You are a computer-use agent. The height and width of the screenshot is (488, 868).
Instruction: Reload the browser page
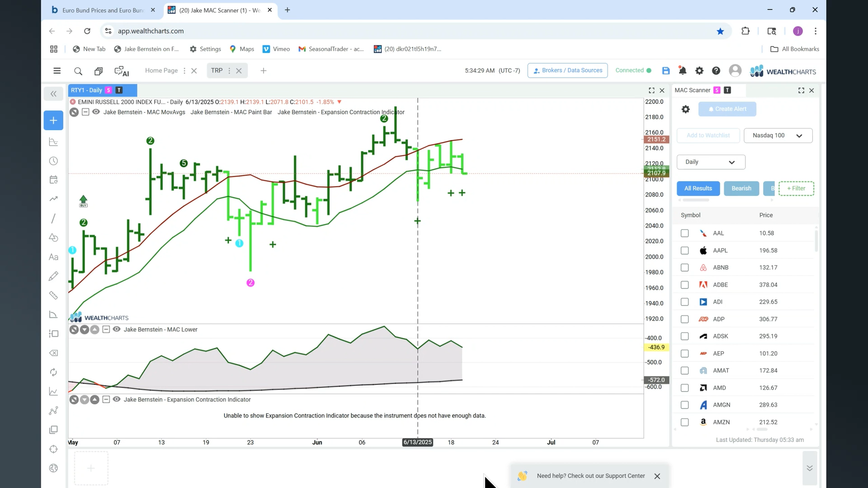[87, 31]
